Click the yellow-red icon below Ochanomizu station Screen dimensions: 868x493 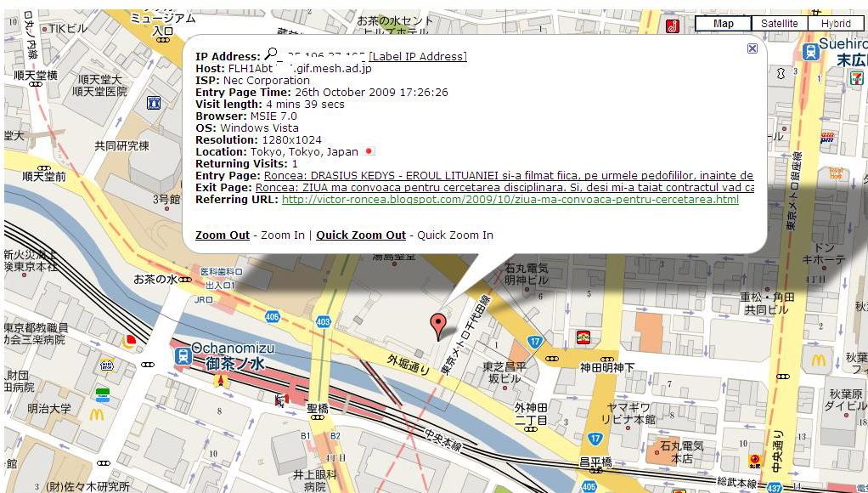[222, 381]
